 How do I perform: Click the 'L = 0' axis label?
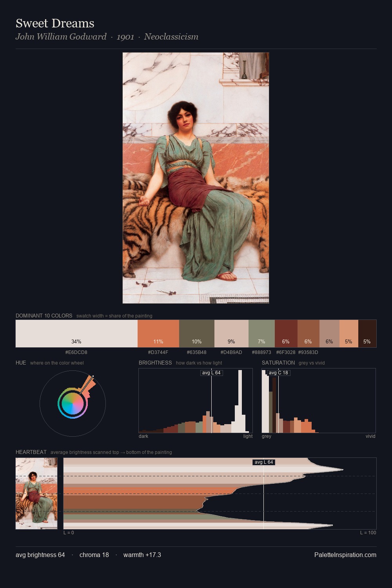click(69, 533)
